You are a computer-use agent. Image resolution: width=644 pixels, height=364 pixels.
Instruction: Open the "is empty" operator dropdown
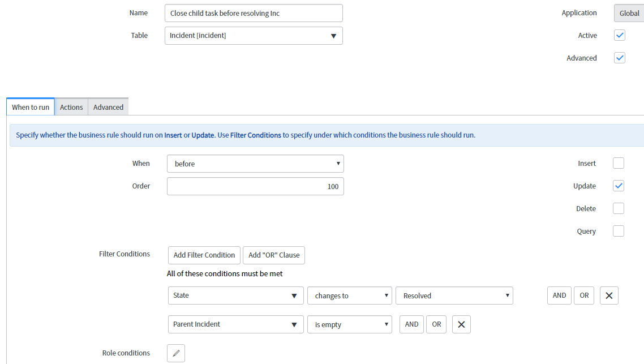point(349,324)
